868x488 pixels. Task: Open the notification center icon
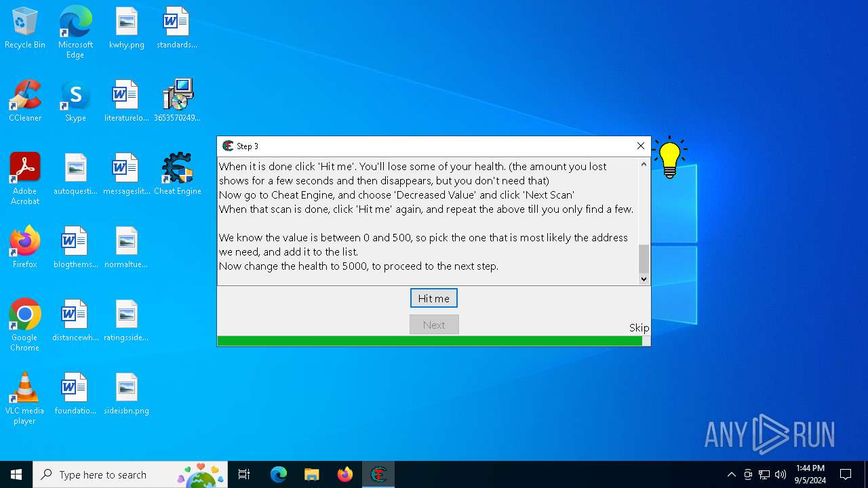pos(846,474)
